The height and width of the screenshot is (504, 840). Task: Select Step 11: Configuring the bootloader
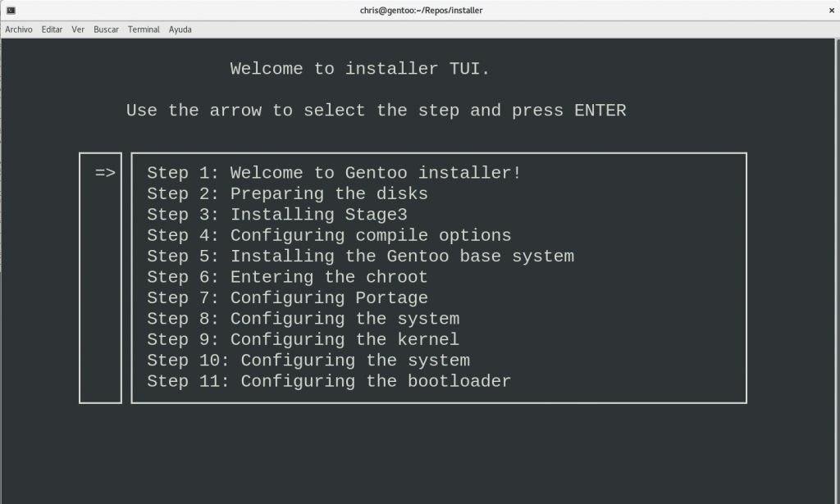click(x=328, y=381)
